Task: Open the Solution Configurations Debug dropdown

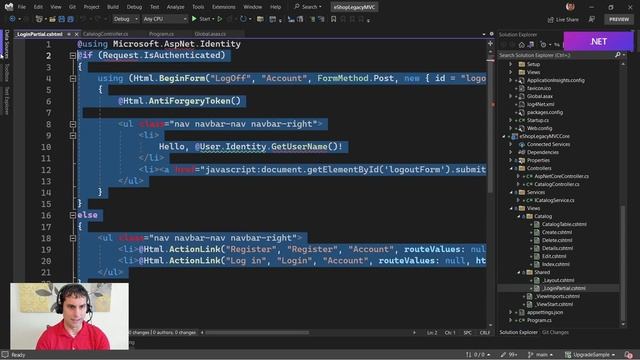Action: (125, 19)
